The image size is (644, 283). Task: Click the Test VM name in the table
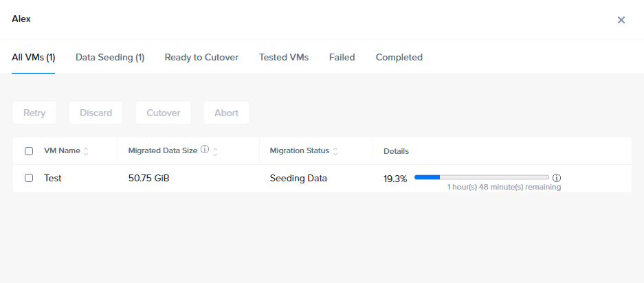click(x=52, y=179)
